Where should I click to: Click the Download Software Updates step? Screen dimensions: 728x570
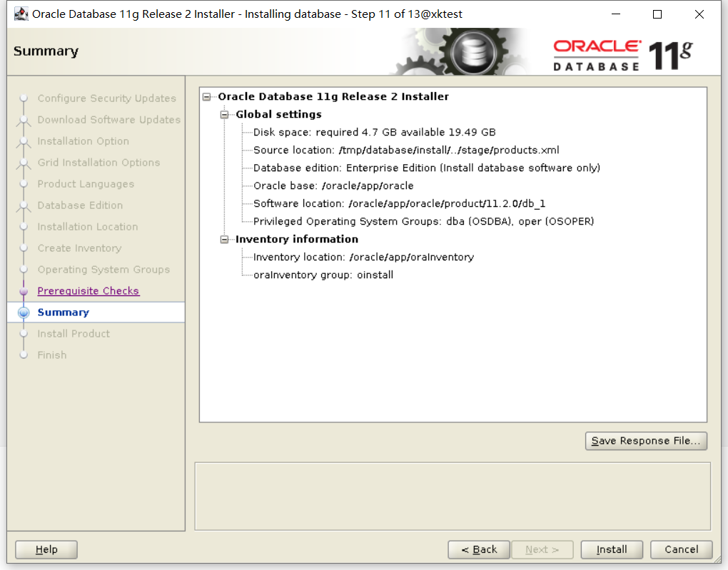coord(109,120)
